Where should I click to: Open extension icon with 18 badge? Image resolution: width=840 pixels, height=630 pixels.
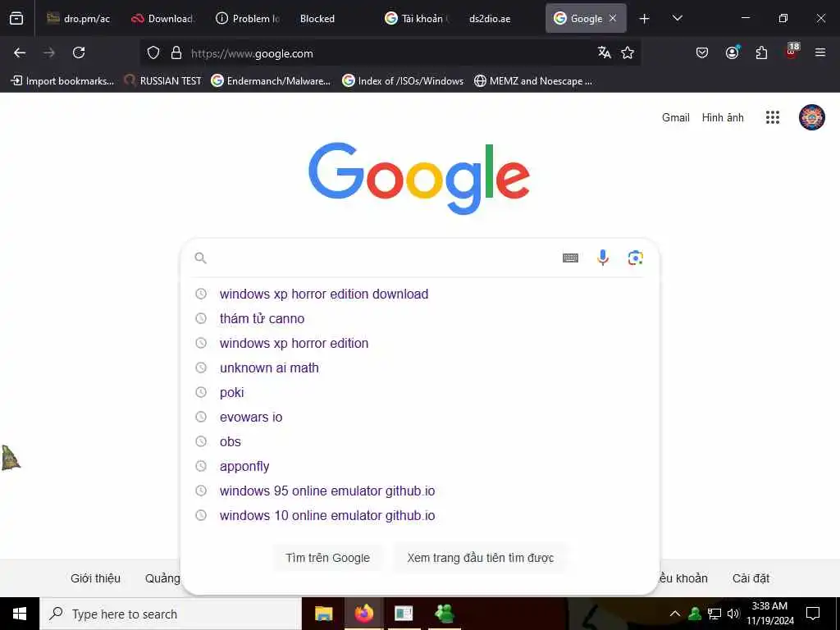(792, 51)
